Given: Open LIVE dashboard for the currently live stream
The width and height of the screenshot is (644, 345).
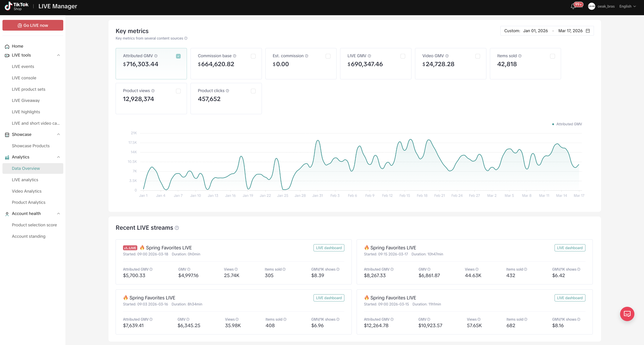Looking at the screenshot, I should (x=328, y=248).
